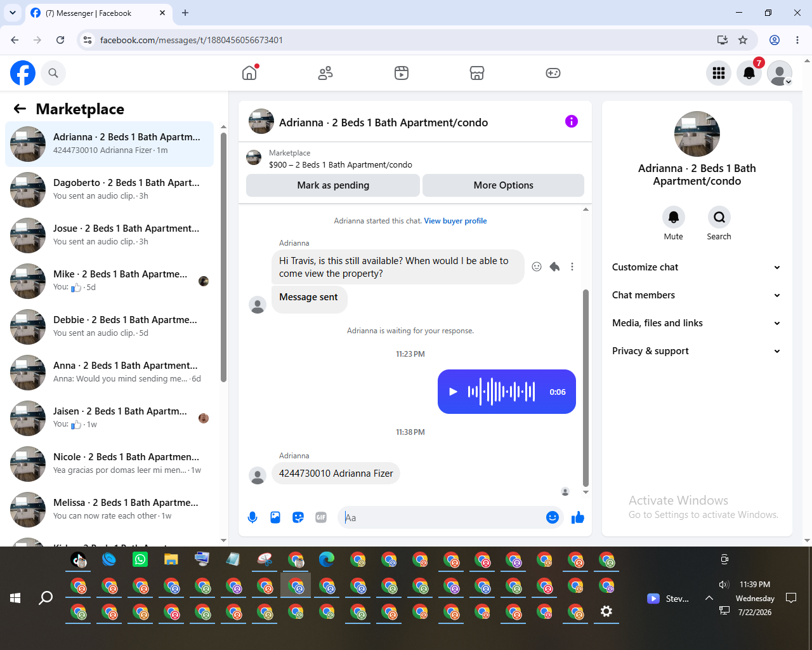Open the Dagoberto conversation
Image resolution: width=812 pixels, height=650 pixels.
tap(109, 190)
